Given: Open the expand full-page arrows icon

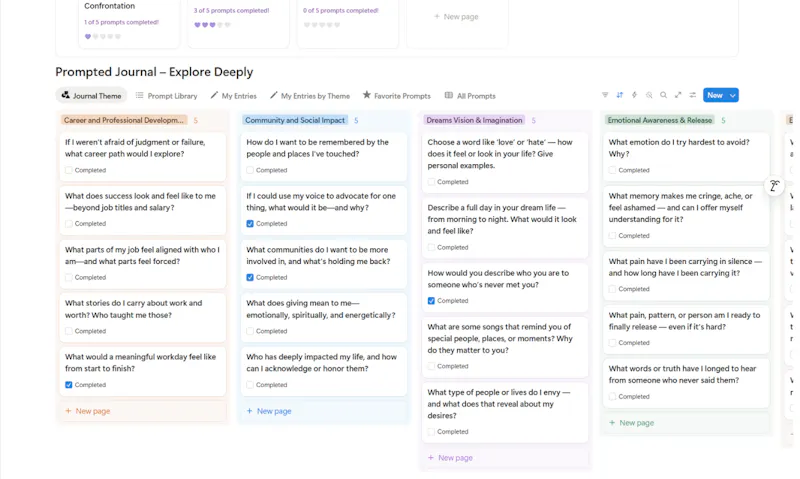Looking at the screenshot, I should 678,95.
